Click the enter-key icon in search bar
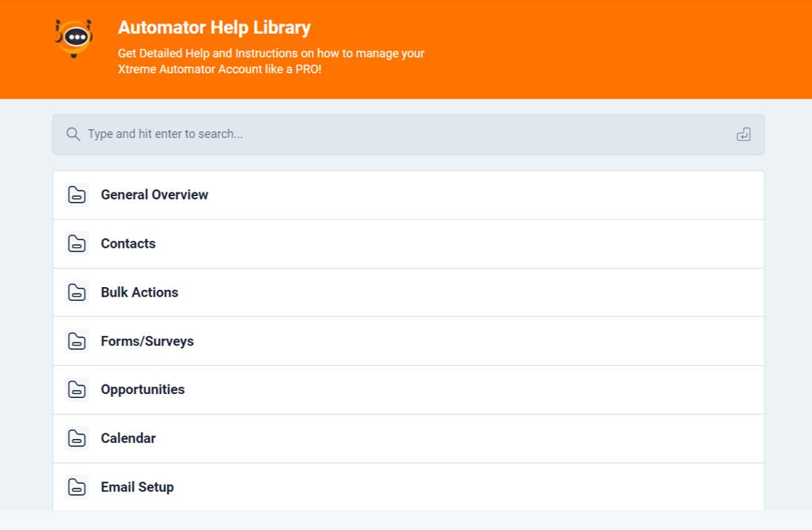Screen dimensions: 812x530 click(x=744, y=134)
